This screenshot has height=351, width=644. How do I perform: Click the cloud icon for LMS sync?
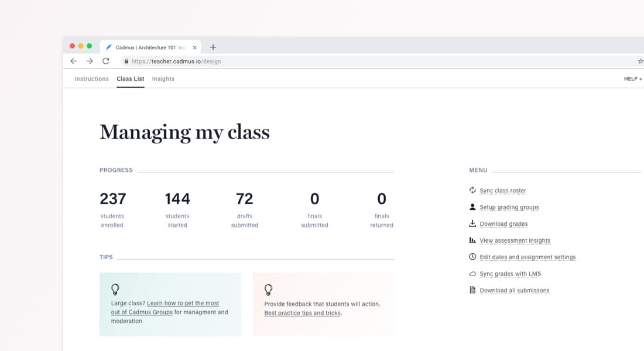pos(472,273)
